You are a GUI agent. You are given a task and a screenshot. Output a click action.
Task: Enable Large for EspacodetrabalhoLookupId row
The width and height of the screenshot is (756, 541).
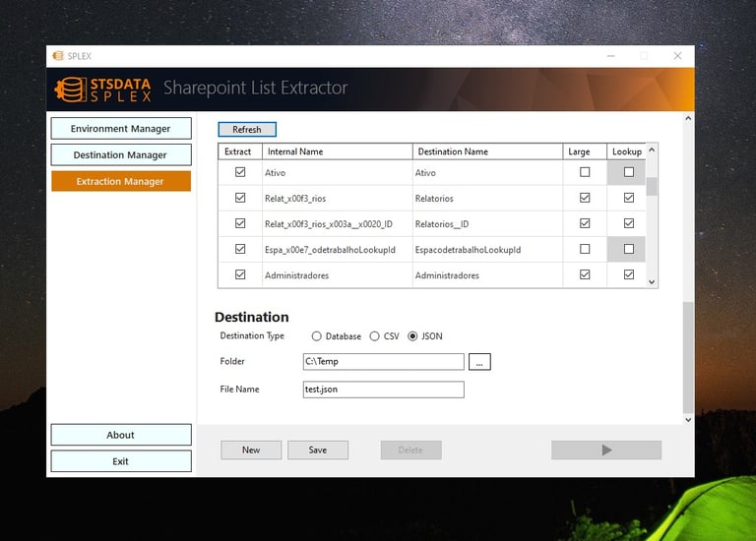[585, 249]
